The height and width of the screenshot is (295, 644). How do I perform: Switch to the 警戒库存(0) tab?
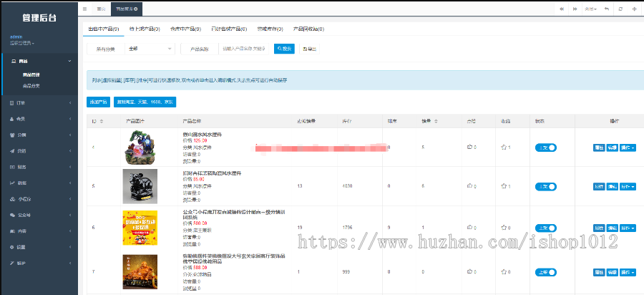pyautogui.click(x=270, y=29)
